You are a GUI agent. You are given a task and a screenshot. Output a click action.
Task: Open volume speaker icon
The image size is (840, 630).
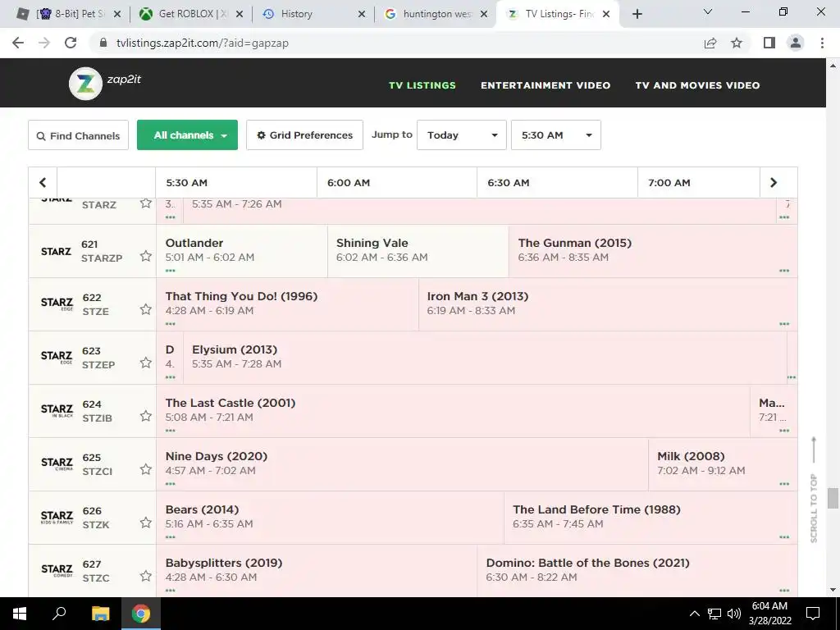point(734,614)
